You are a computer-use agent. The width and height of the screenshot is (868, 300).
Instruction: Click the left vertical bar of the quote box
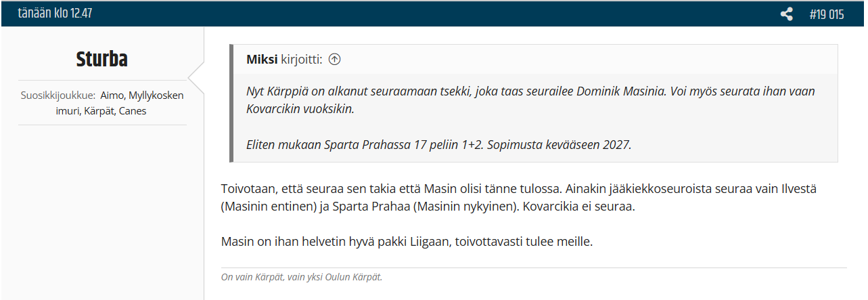click(x=232, y=104)
